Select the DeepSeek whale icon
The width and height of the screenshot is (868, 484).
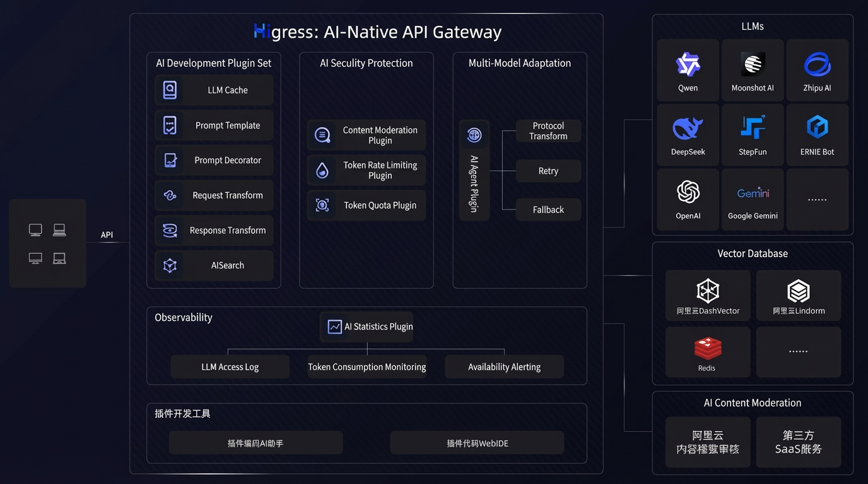point(688,129)
